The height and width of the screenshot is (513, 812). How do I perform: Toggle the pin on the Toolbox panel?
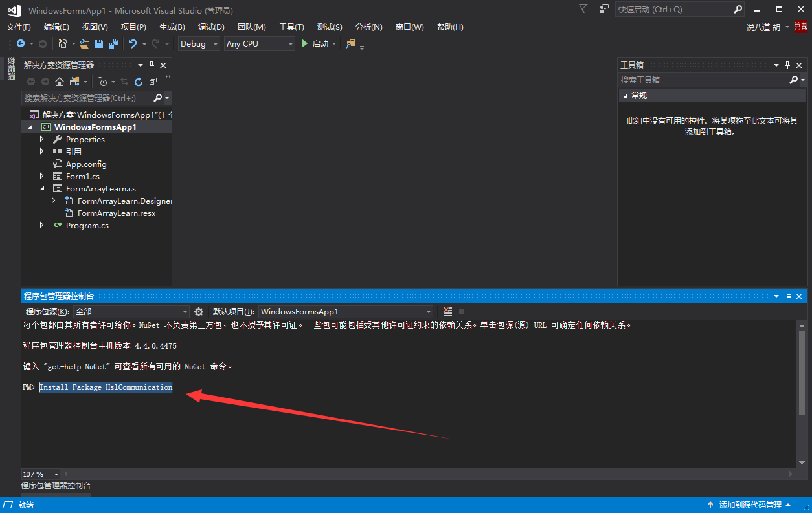pyautogui.click(x=788, y=65)
